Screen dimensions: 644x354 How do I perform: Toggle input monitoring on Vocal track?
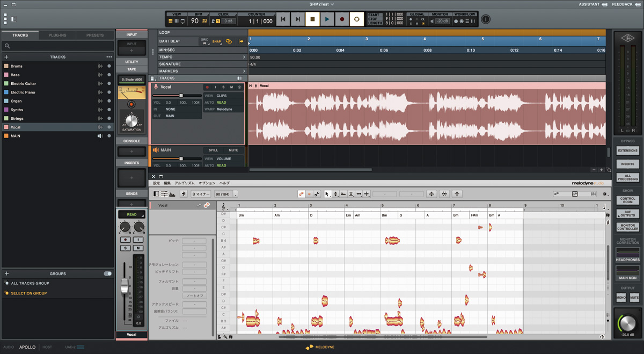click(x=216, y=87)
